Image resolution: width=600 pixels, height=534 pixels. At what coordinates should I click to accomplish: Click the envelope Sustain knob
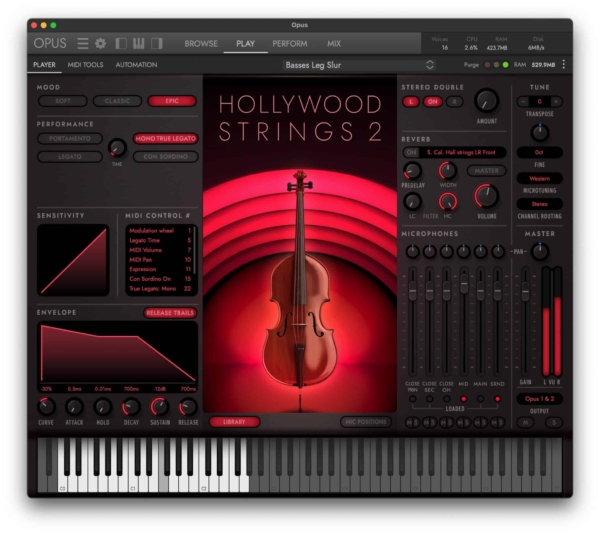pyautogui.click(x=160, y=407)
